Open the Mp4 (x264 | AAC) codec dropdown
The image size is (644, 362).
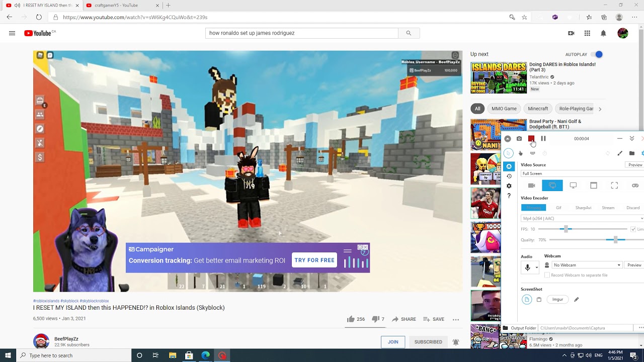(582, 219)
